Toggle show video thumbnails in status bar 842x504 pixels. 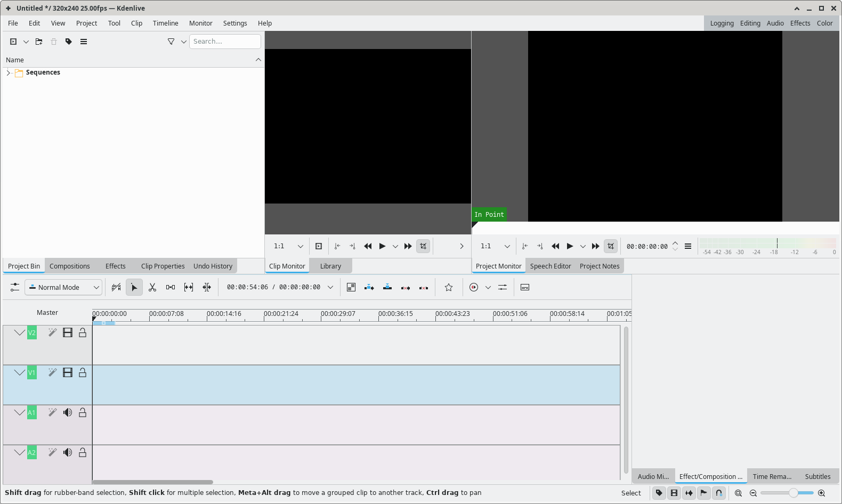674,493
